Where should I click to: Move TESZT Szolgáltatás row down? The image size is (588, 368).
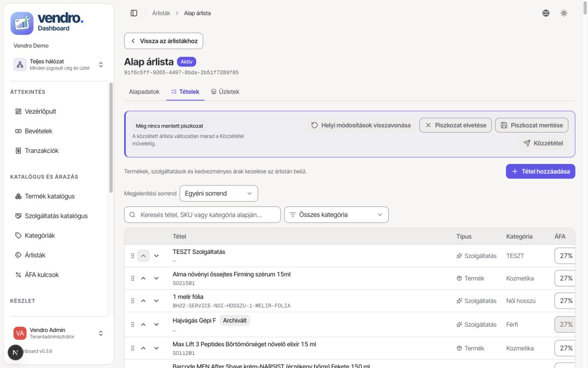(156, 256)
